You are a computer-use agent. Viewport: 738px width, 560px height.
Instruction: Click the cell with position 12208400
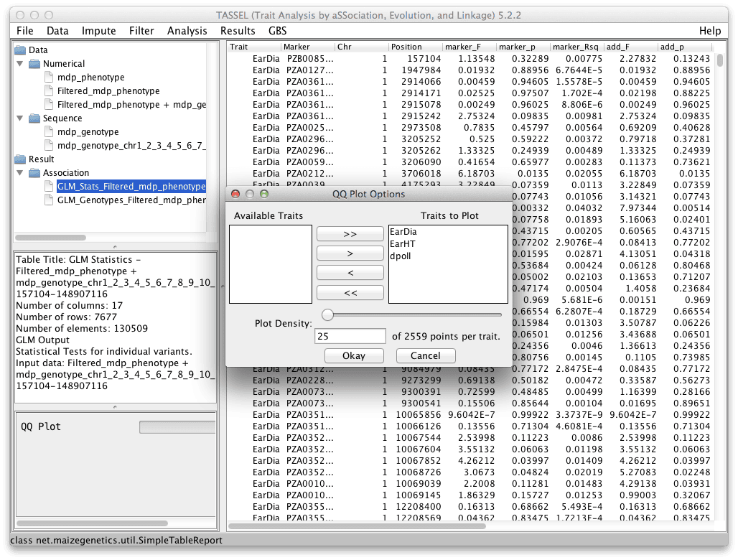(416, 506)
